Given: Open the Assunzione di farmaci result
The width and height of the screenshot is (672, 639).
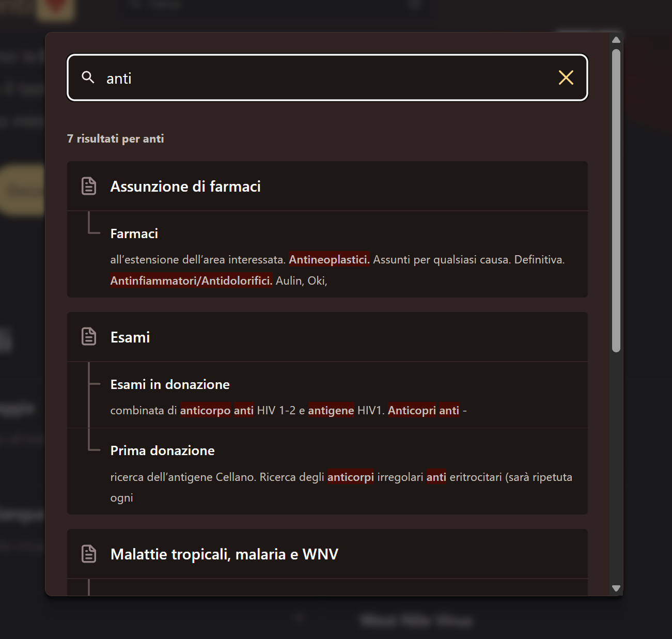Looking at the screenshot, I should point(185,186).
